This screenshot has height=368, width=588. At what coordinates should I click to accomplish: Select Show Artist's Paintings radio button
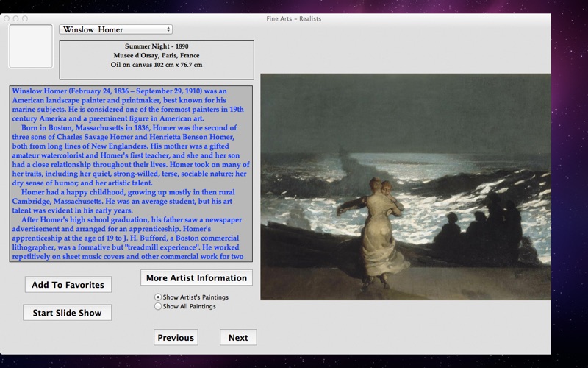[x=158, y=297]
